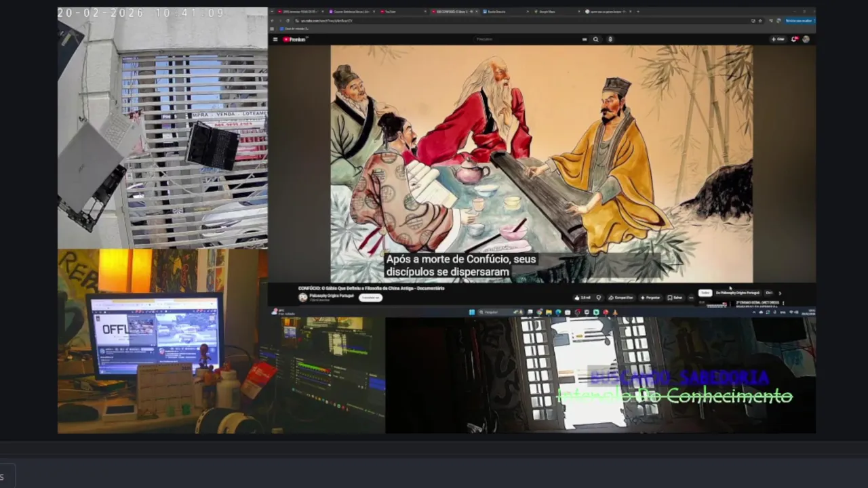Switch to the Google Maps browser tab
The image size is (868, 488).
556,12
